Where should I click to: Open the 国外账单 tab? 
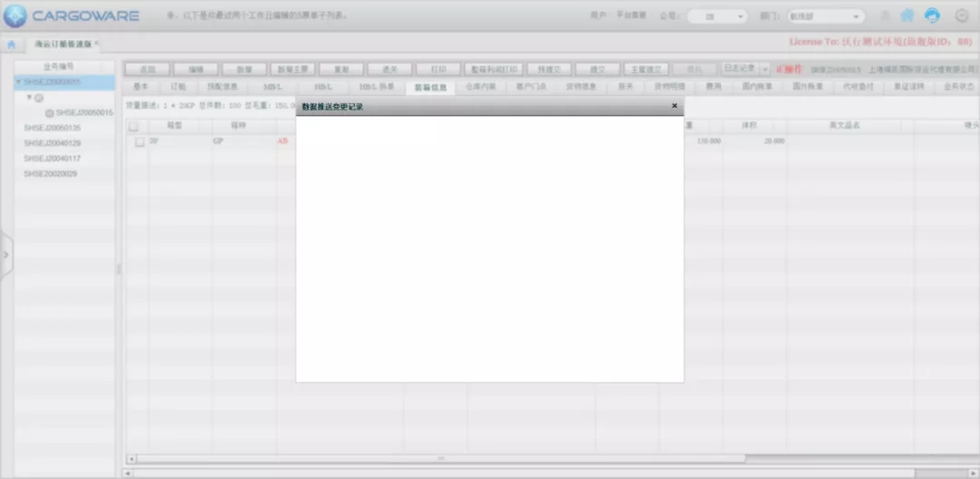tap(808, 87)
